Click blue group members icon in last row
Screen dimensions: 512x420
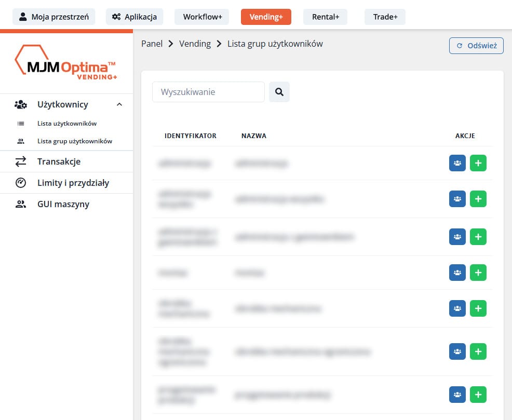(457, 395)
